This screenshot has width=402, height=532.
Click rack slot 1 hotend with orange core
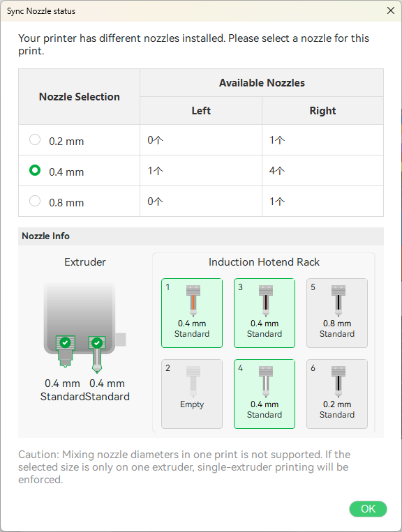click(x=193, y=301)
